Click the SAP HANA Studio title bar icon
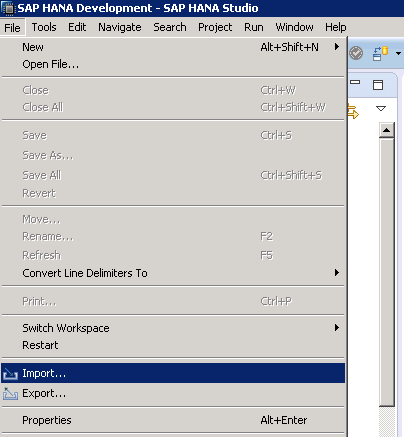 [8, 8]
